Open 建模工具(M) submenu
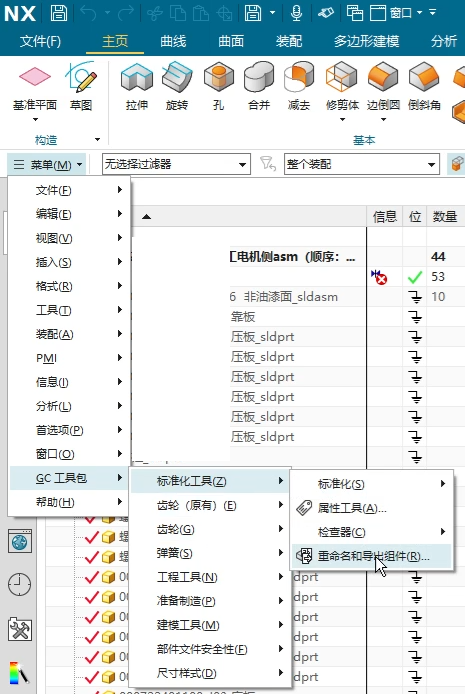Image resolution: width=465 pixels, height=694 pixels. [210, 625]
